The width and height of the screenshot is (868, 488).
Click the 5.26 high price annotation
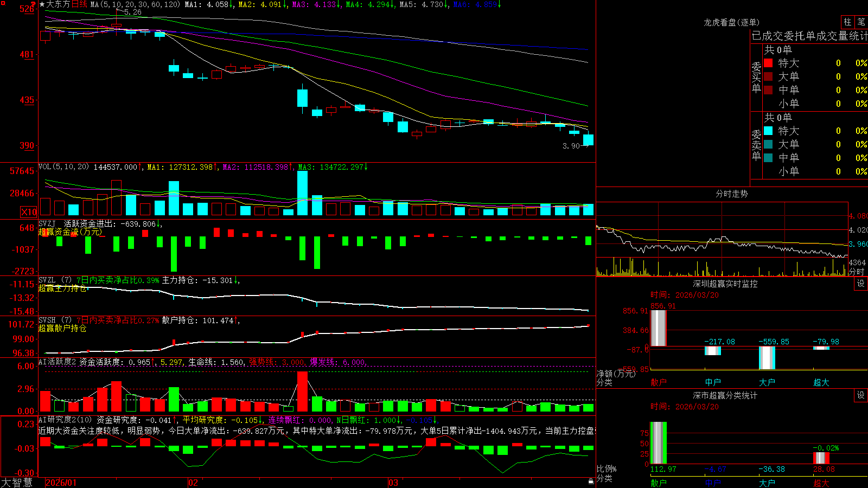[132, 12]
